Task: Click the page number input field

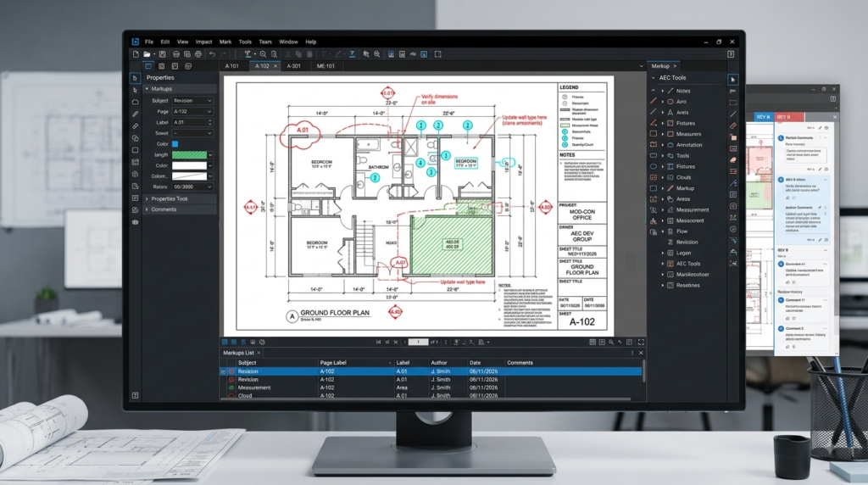Action: 418,343
